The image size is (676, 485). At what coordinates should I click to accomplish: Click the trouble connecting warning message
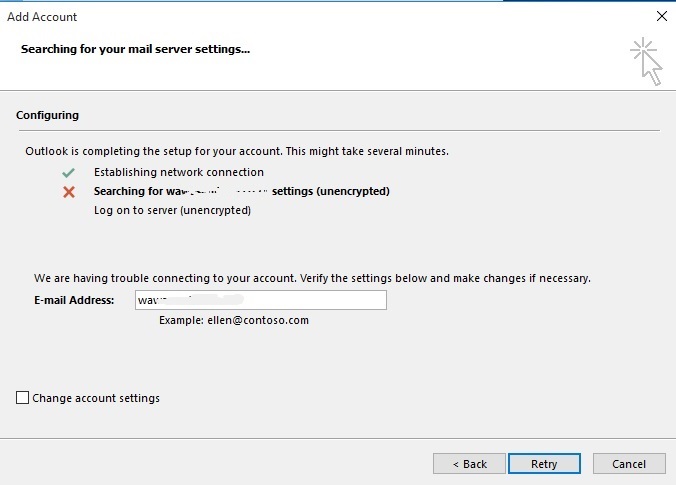(x=312, y=278)
